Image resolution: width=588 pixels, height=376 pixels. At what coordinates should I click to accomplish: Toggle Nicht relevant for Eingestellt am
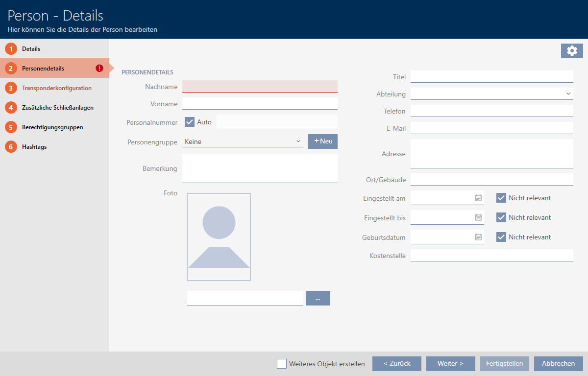[501, 198]
